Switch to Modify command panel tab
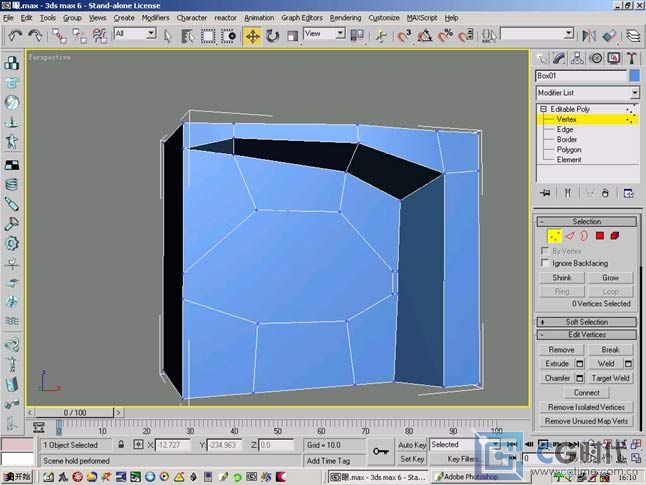Screen dimensions: 646x485 [559, 59]
